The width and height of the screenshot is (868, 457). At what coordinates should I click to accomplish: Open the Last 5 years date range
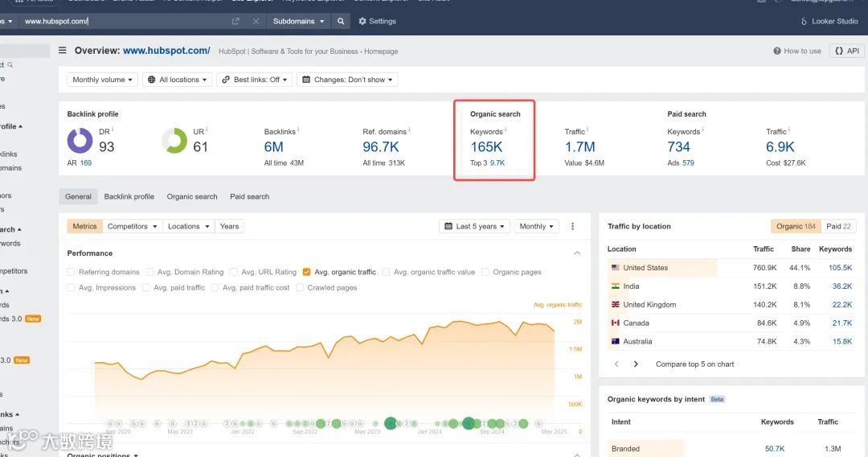pos(474,226)
